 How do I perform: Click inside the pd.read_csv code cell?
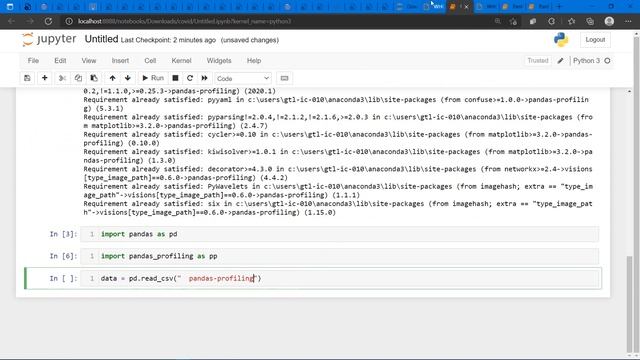[x=339, y=278]
